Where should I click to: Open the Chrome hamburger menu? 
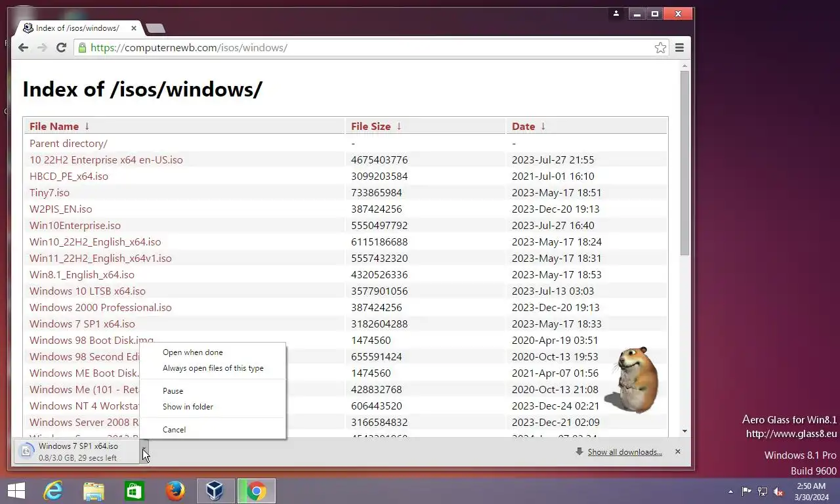click(680, 47)
